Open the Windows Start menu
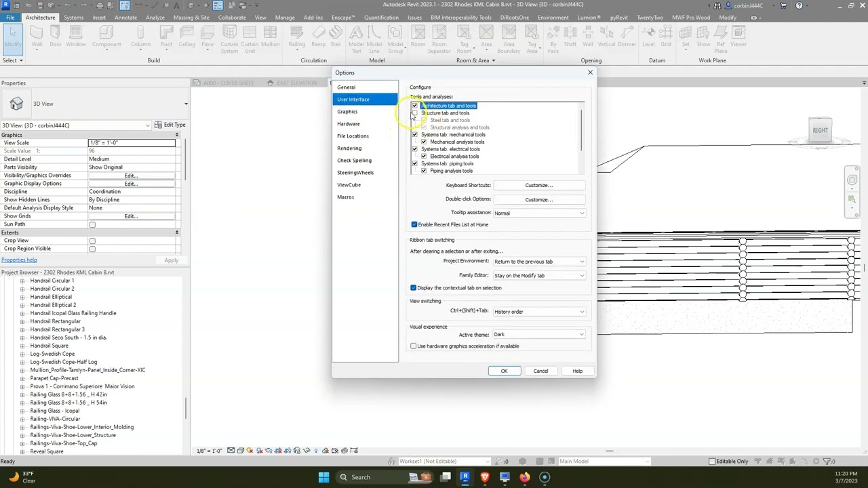This screenshot has height=488, width=868. [x=323, y=477]
